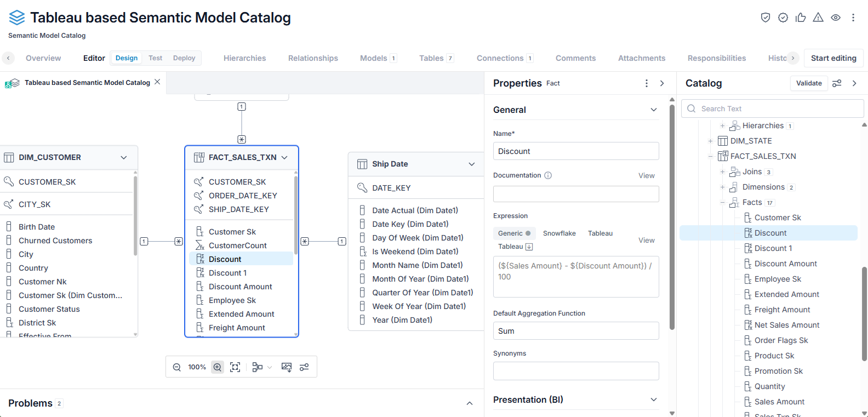Open Properties panel kebab menu
This screenshot has width=868, height=417.
(647, 83)
